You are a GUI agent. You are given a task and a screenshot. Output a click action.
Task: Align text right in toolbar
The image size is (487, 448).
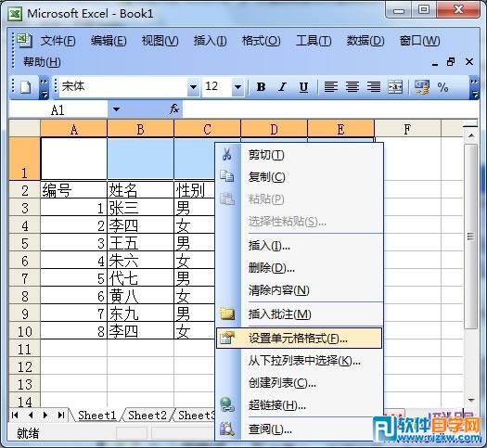tap(374, 87)
